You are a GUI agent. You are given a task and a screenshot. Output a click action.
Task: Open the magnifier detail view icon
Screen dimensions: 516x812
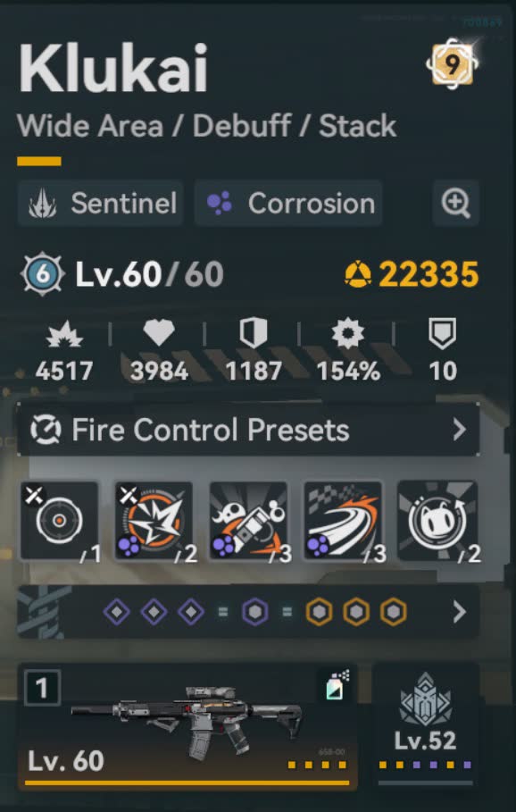(x=455, y=203)
